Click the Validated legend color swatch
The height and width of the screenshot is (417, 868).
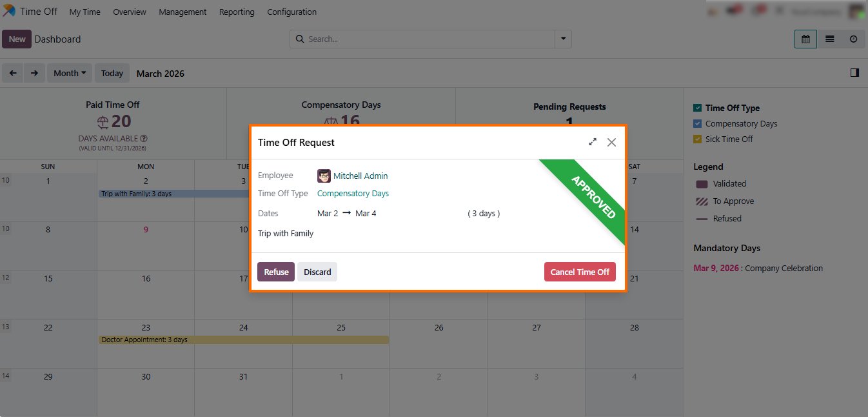tap(702, 184)
